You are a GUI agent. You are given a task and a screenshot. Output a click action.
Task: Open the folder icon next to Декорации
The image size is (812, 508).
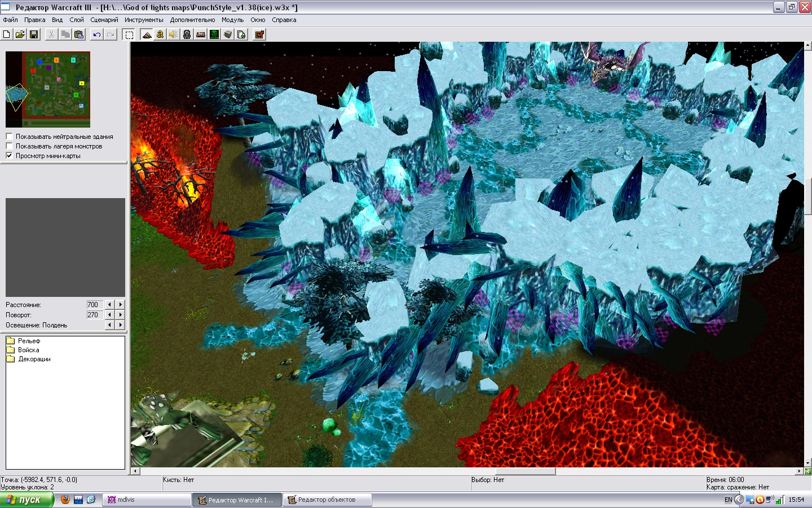(x=10, y=359)
